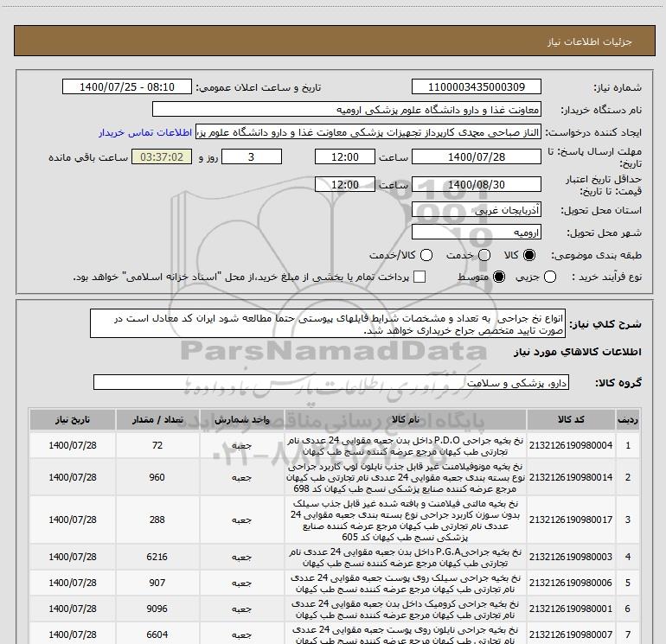Click the goods group دارو، پزشکی و سلامت field

click(x=330, y=382)
